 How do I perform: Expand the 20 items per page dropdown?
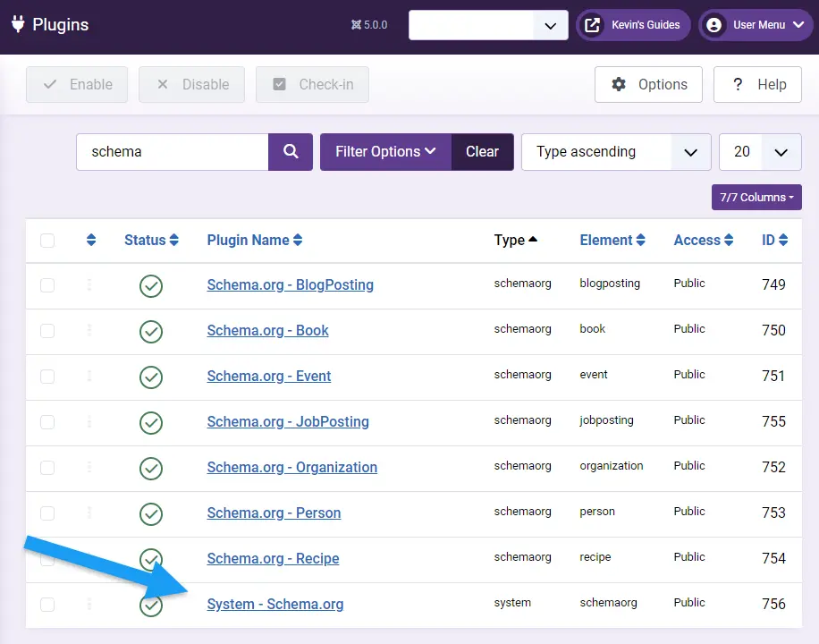(x=760, y=152)
